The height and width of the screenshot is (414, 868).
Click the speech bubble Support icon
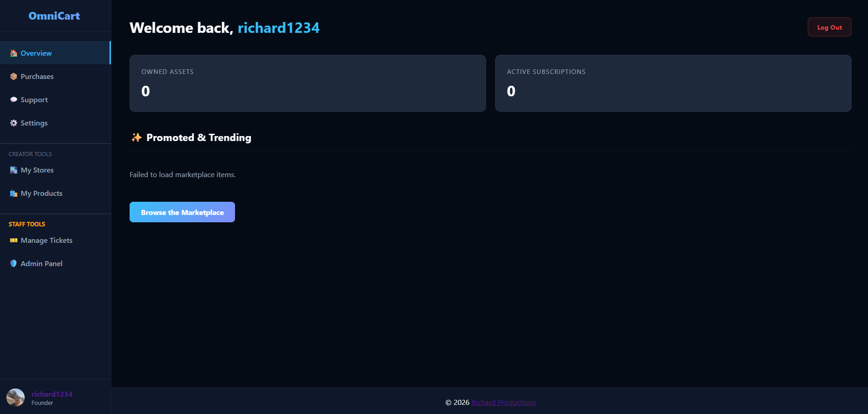click(x=14, y=100)
